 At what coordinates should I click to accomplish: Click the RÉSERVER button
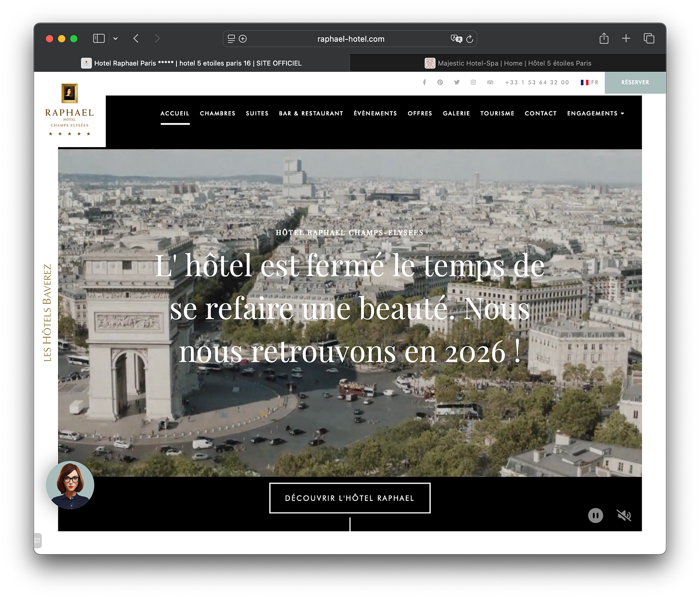[x=635, y=82]
